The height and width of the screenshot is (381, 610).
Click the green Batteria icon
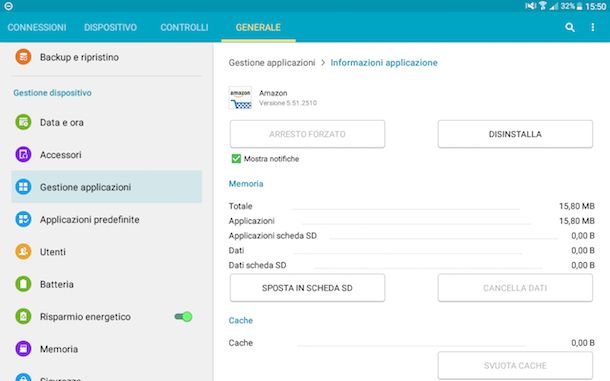23,284
